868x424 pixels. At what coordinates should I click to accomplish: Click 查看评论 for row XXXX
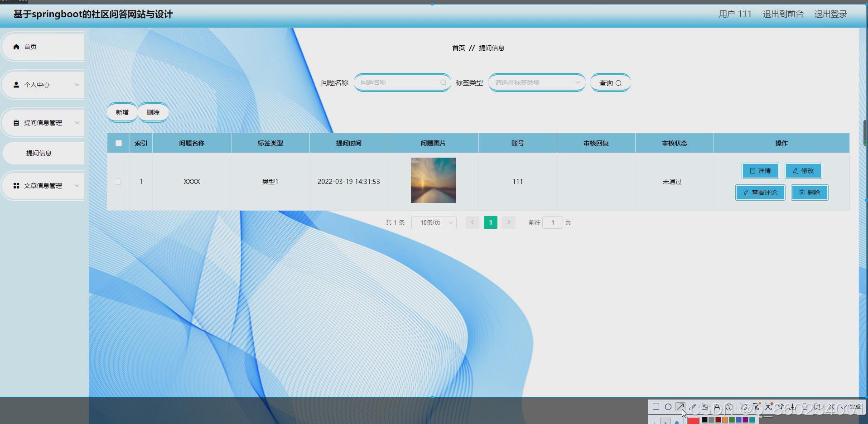pyautogui.click(x=760, y=193)
